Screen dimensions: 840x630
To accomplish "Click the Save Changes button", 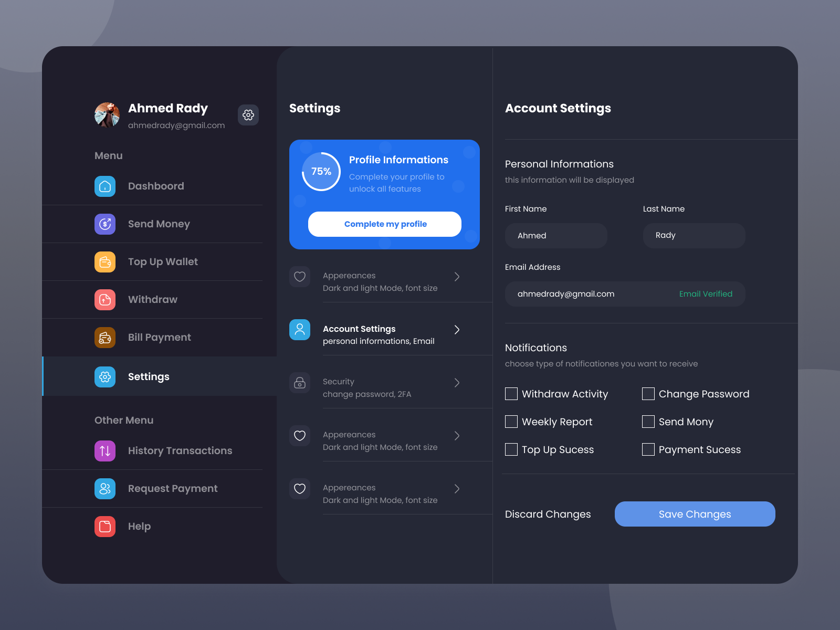I will click(695, 514).
